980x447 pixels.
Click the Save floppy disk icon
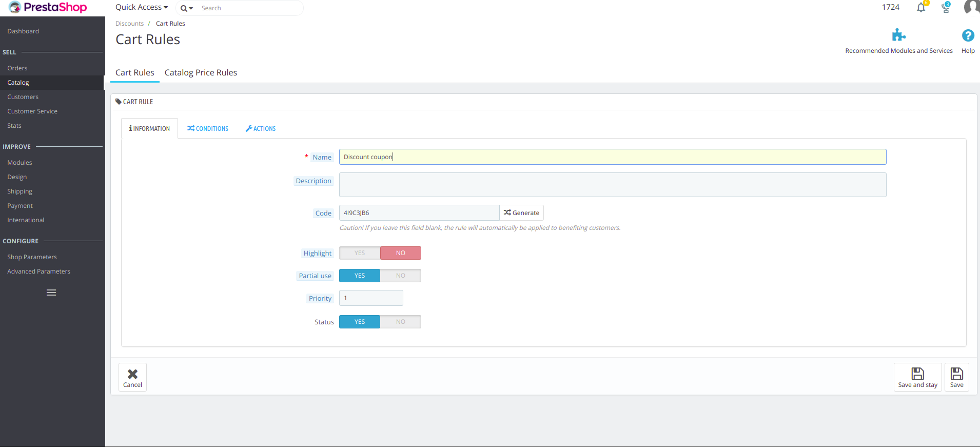pos(956,374)
